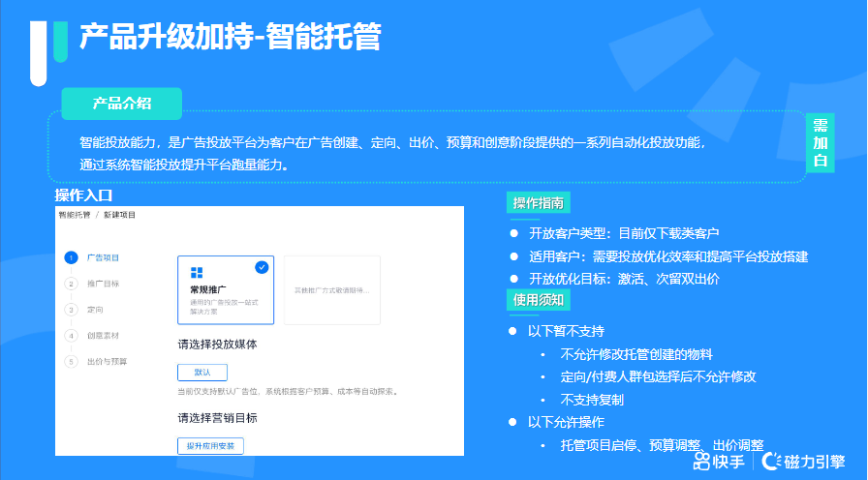Toggle the blue checkmark on 常规推广 card
This screenshot has width=868, height=480.
point(262,267)
